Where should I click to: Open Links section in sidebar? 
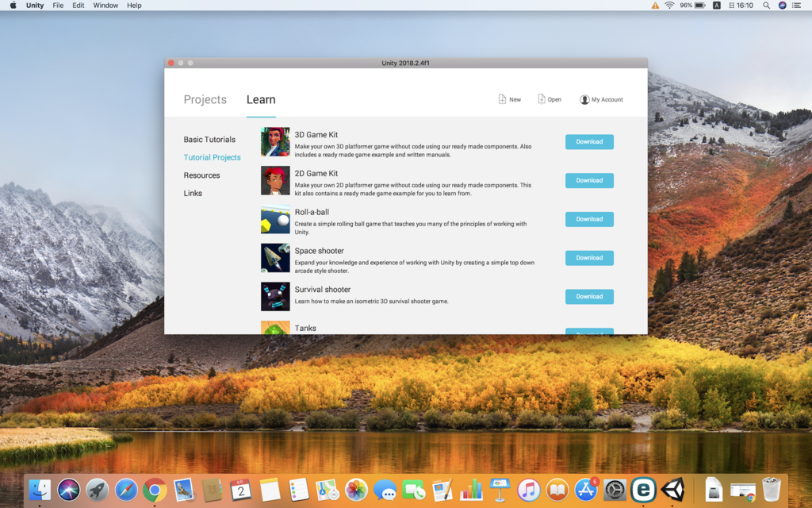pyautogui.click(x=193, y=193)
